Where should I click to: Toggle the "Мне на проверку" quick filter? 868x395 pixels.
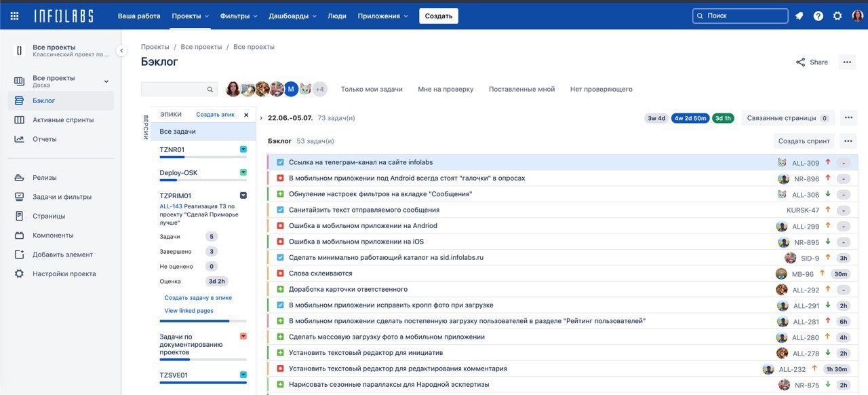446,89
